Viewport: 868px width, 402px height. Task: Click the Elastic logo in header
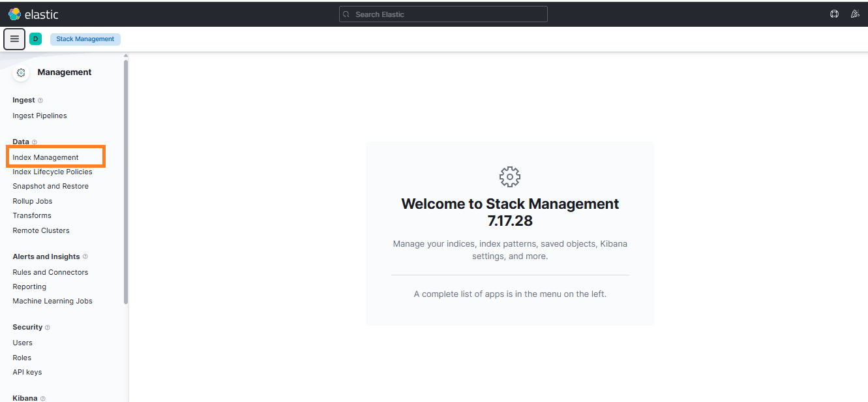point(33,14)
